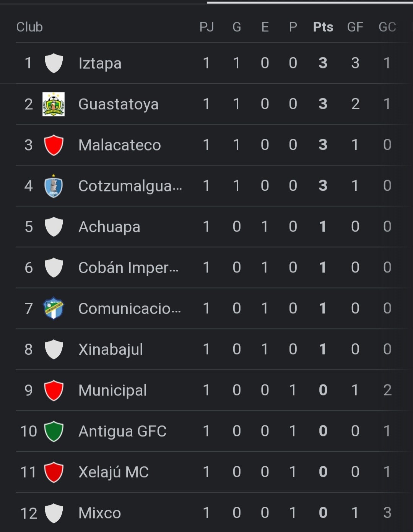
Task: Open the Achuapa team name
Action: coord(109,227)
